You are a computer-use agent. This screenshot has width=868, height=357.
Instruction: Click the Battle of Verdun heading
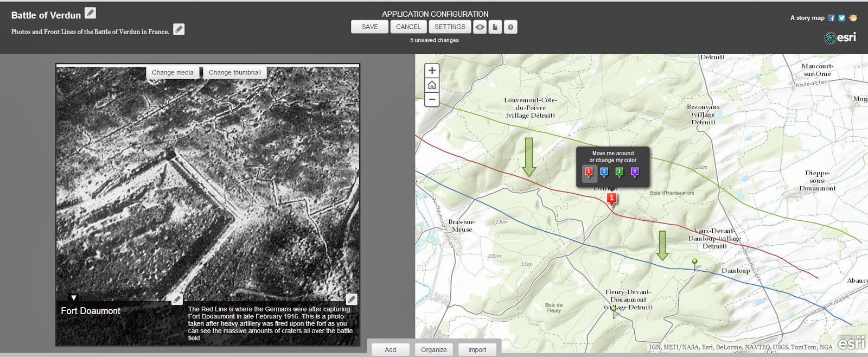(x=46, y=15)
